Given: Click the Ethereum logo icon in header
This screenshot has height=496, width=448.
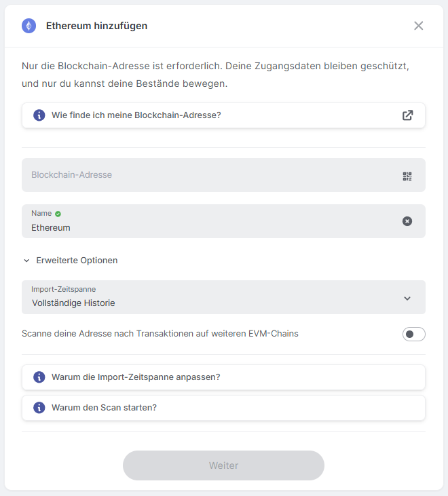Looking at the screenshot, I should pos(29,26).
